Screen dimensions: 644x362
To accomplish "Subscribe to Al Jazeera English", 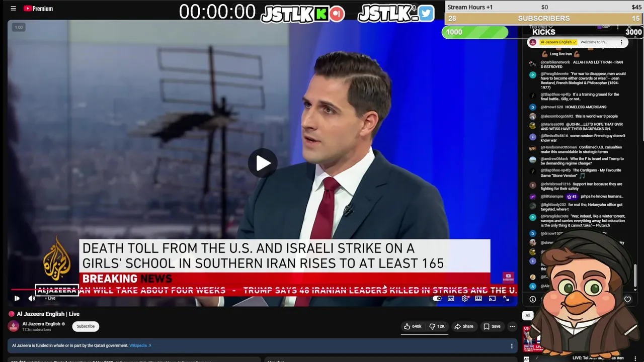I will tap(85, 326).
